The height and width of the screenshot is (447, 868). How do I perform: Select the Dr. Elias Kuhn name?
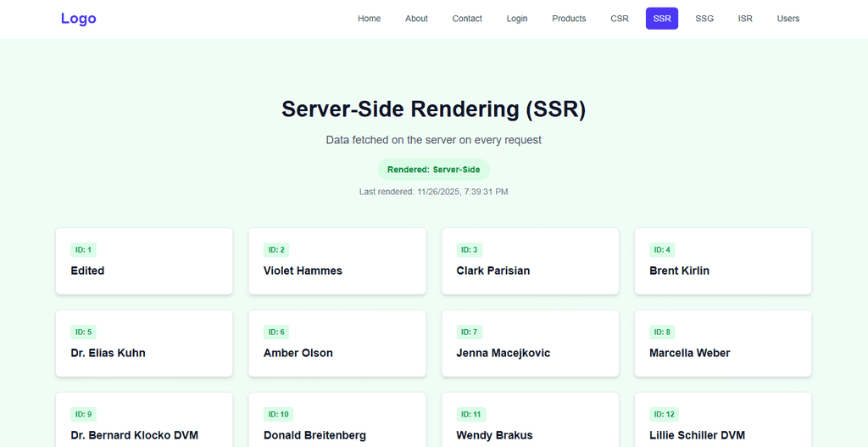coord(108,353)
